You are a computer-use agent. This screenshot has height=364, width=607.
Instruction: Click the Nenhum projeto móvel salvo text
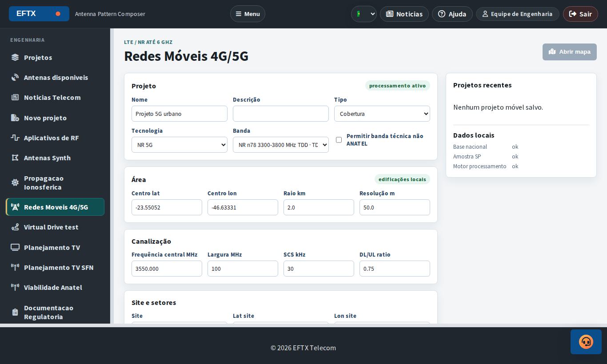pos(498,107)
